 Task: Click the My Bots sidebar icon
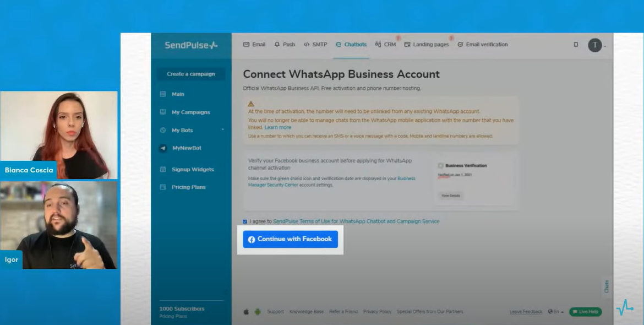pyautogui.click(x=162, y=130)
